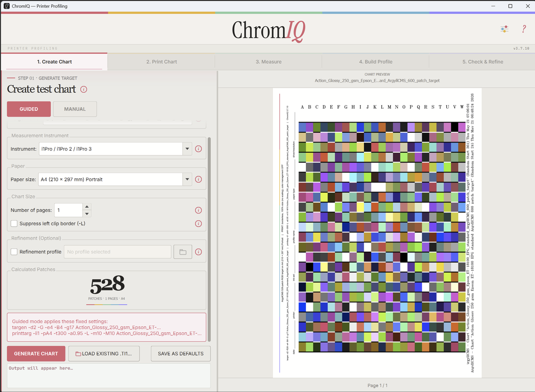Click the red question mark help icon
The width and height of the screenshot is (535, 392).
[x=524, y=29]
